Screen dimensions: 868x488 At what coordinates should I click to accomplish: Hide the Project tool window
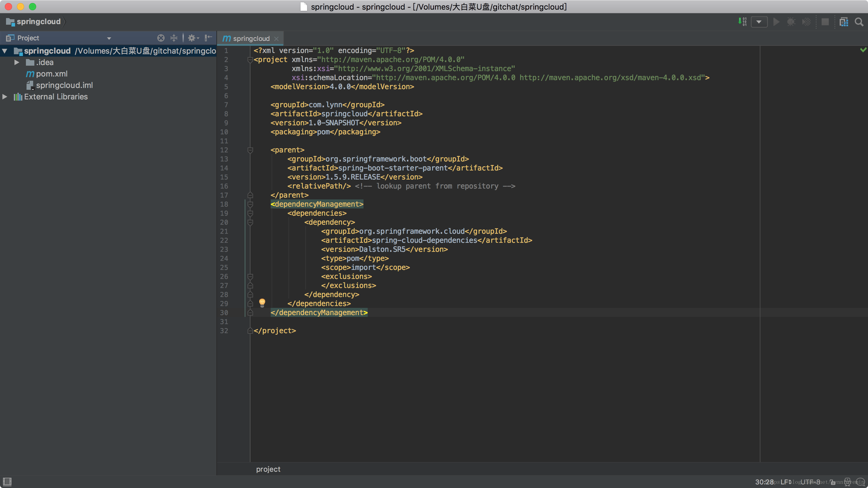click(209, 38)
